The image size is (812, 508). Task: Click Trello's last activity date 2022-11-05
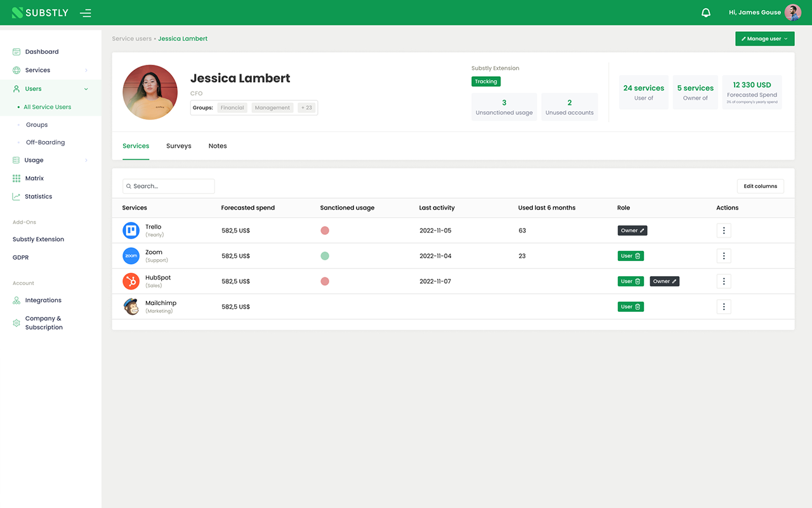[x=435, y=231]
